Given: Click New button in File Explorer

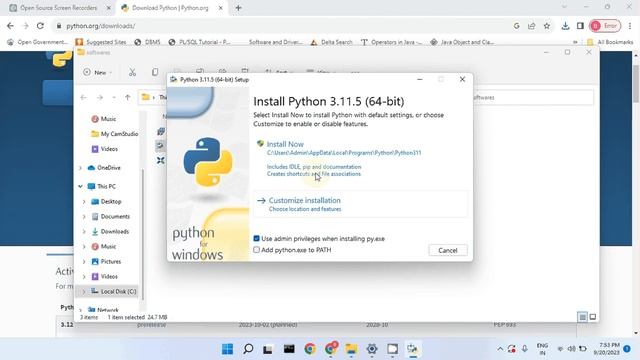Looking at the screenshot, I should click(x=97, y=72).
